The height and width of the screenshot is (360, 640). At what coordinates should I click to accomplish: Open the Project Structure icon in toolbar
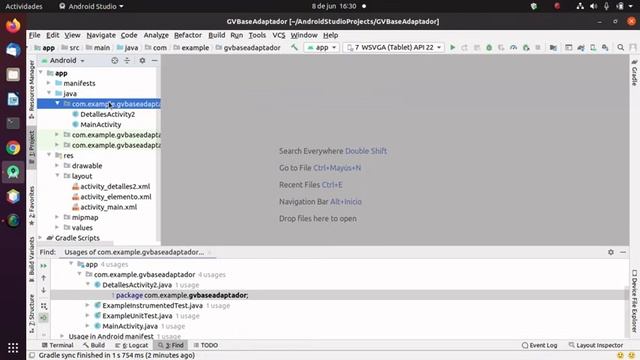(x=553, y=47)
